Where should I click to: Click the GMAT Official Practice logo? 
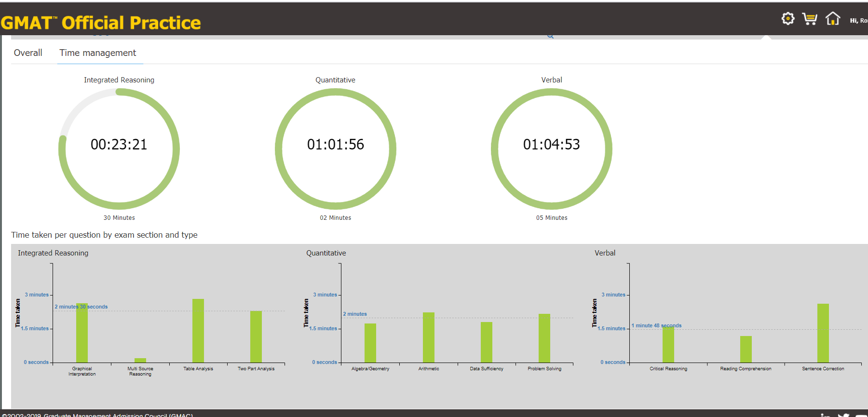click(x=101, y=23)
